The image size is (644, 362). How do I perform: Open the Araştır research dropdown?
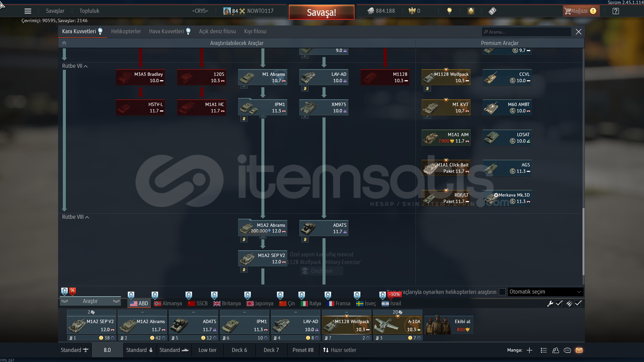tap(90, 301)
